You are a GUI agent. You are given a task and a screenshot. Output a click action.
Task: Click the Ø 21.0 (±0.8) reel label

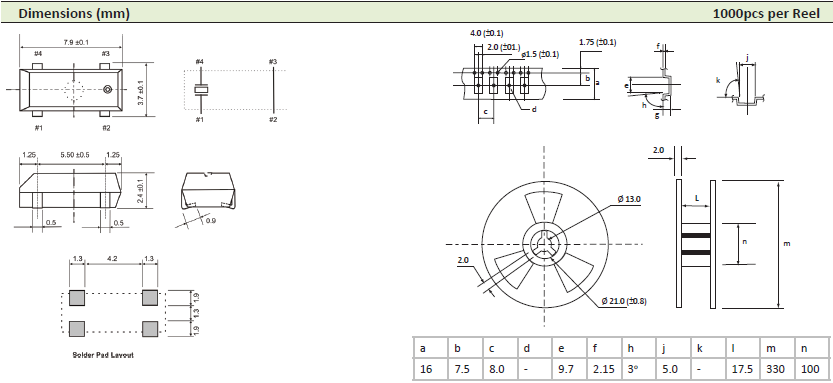(x=624, y=301)
